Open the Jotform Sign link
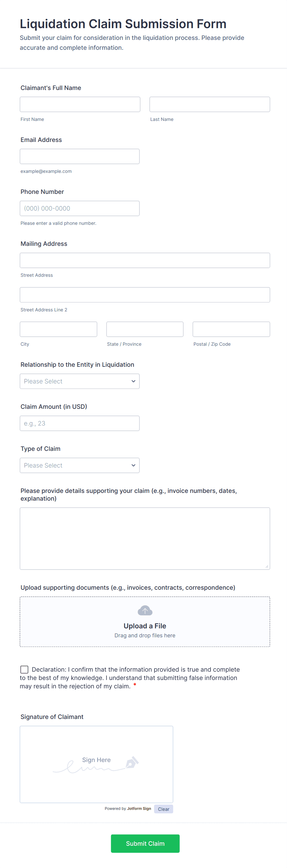Viewport: 287px width, 868px height. coord(139,808)
